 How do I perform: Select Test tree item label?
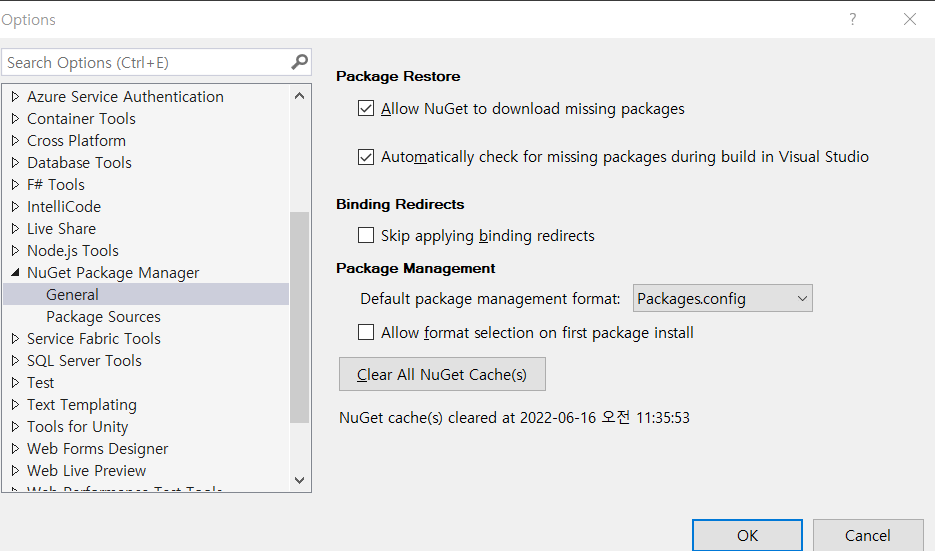(x=41, y=382)
